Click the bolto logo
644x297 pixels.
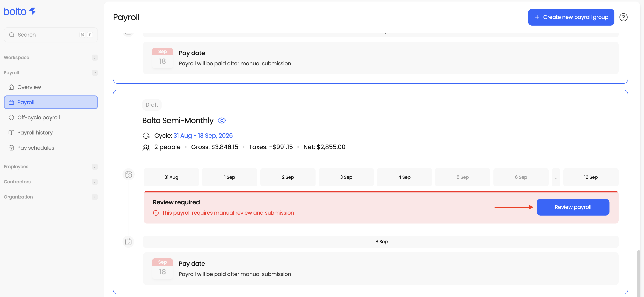[20, 11]
